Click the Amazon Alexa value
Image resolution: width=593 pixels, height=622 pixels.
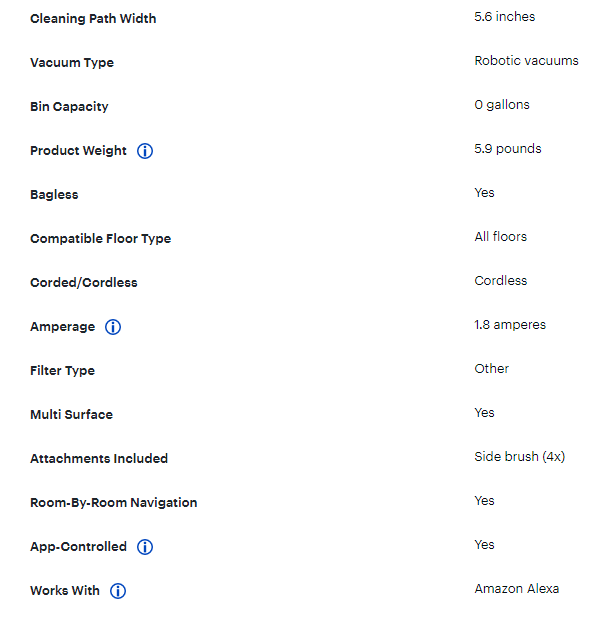pyautogui.click(x=516, y=589)
